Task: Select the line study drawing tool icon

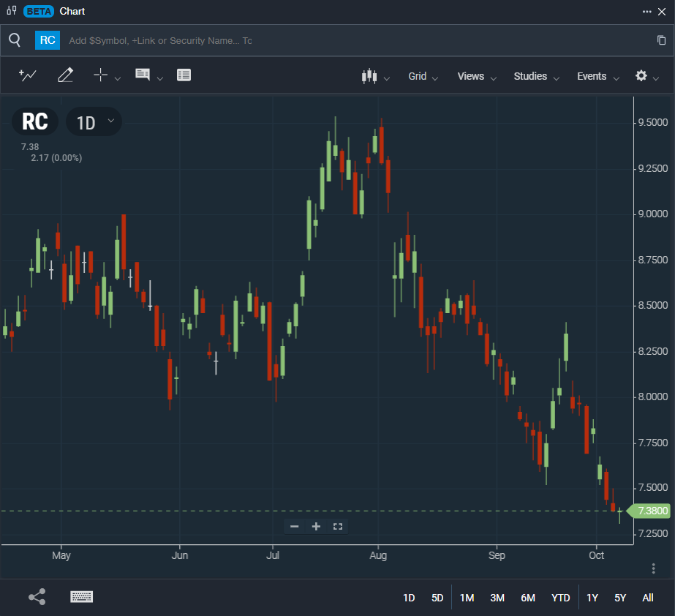Action: (x=27, y=75)
